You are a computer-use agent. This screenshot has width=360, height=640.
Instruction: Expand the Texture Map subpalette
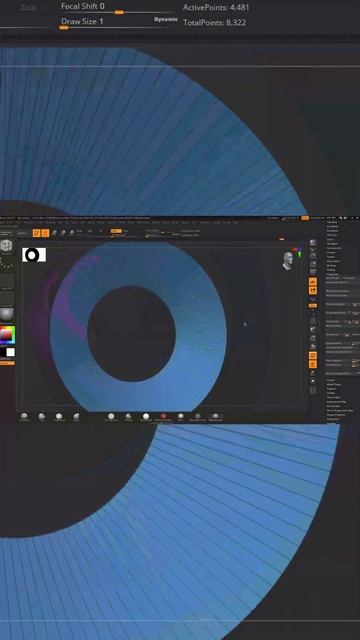coord(333,397)
